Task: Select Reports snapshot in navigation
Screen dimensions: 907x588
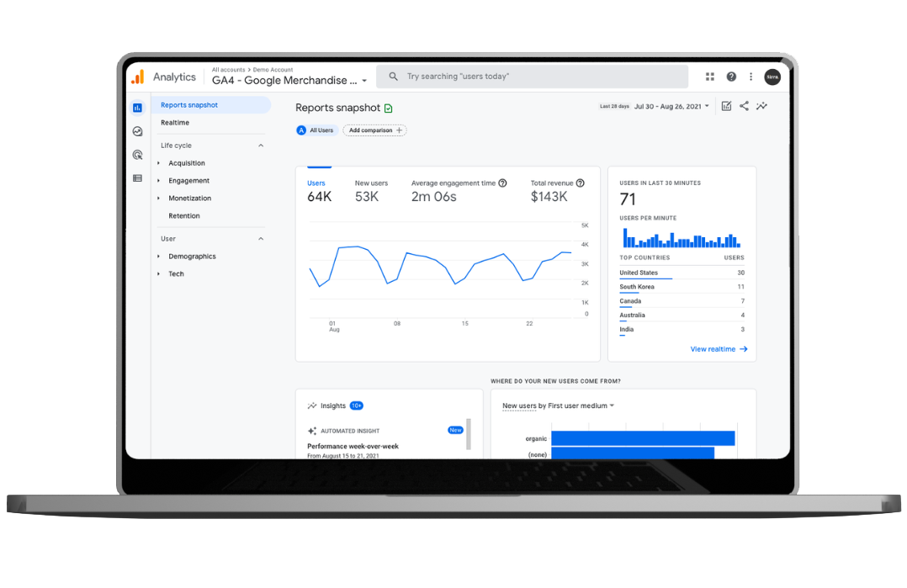Action: (211, 105)
